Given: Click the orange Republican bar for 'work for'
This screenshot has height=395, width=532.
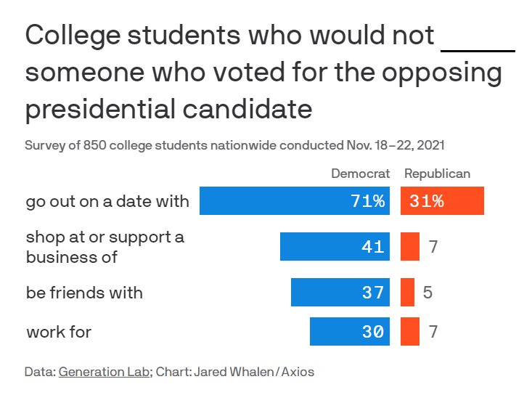Looking at the screenshot, I should 410,332.
